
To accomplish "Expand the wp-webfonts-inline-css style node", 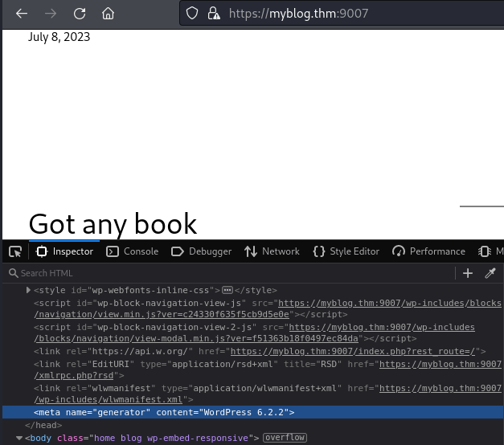I will pyautogui.click(x=28, y=290).
